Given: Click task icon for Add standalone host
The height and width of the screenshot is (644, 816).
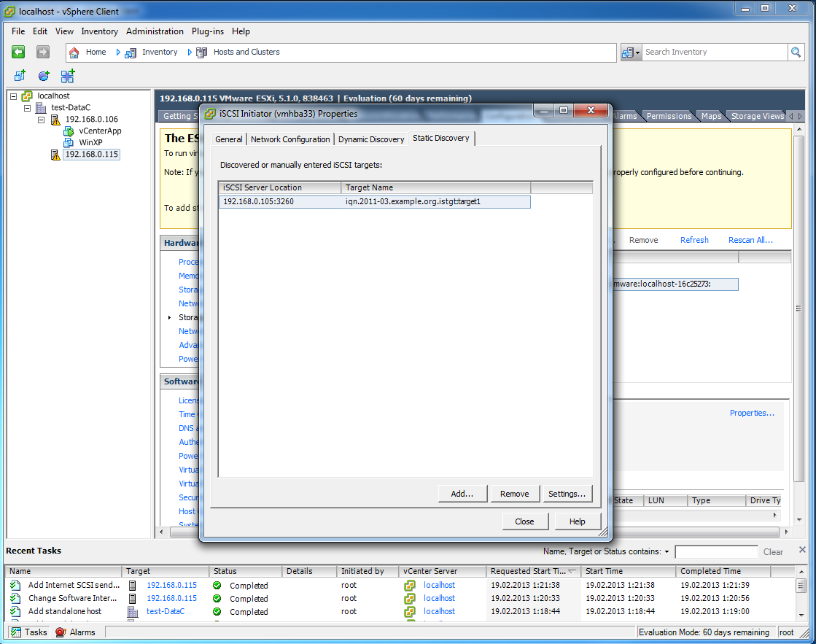Looking at the screenshot, I should (15, 611).
